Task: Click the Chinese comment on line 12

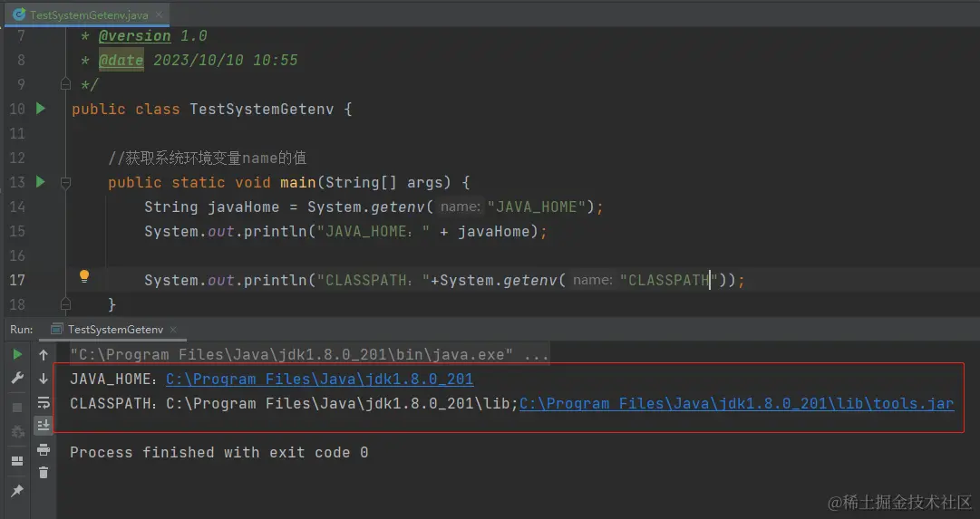Action: (x=207, y=158)
